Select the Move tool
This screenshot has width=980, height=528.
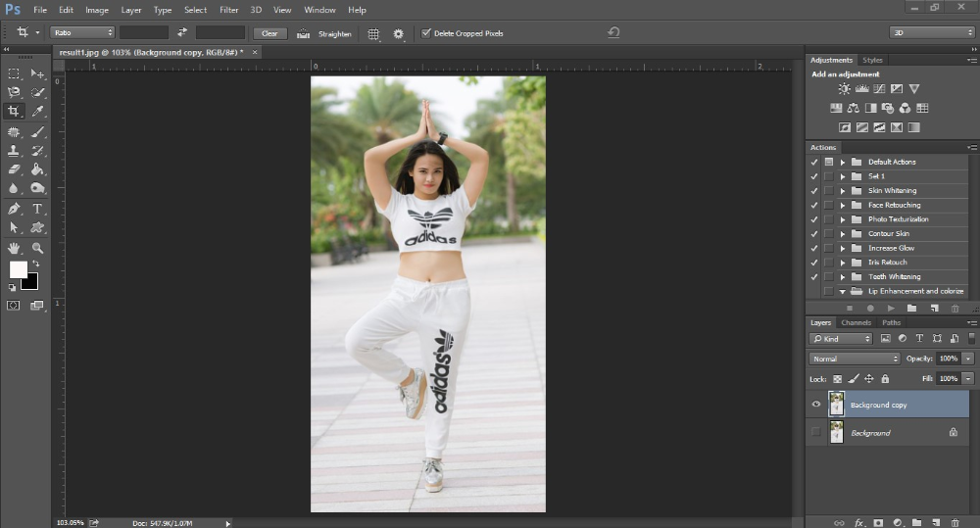[x=37, y=73]
